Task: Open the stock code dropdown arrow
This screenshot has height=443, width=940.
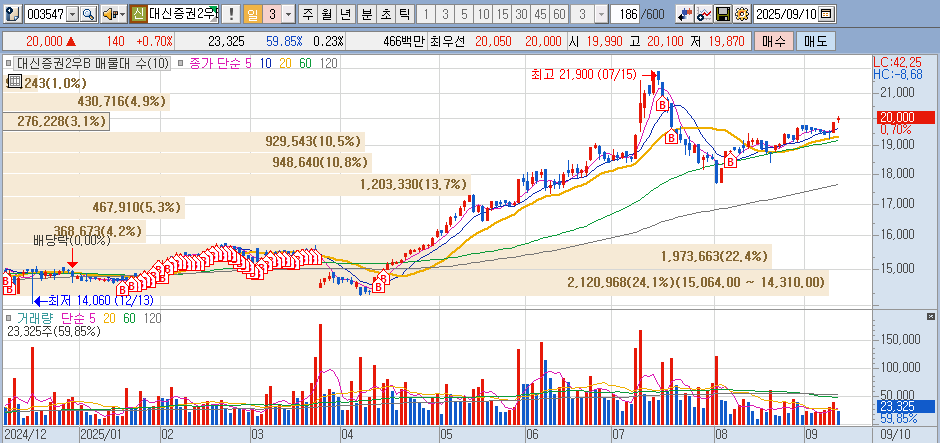Action: [x=73, y=13]
